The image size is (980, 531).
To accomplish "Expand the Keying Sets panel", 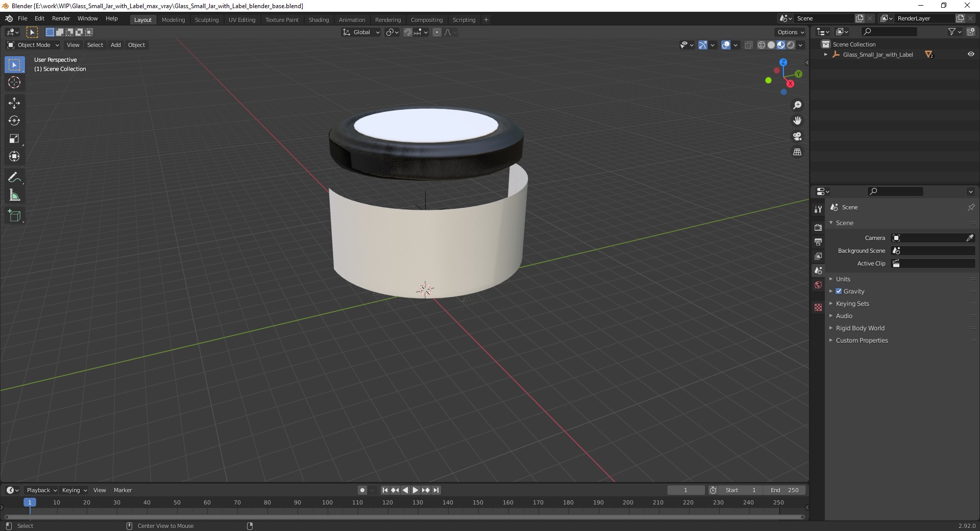I will [852, 303].
